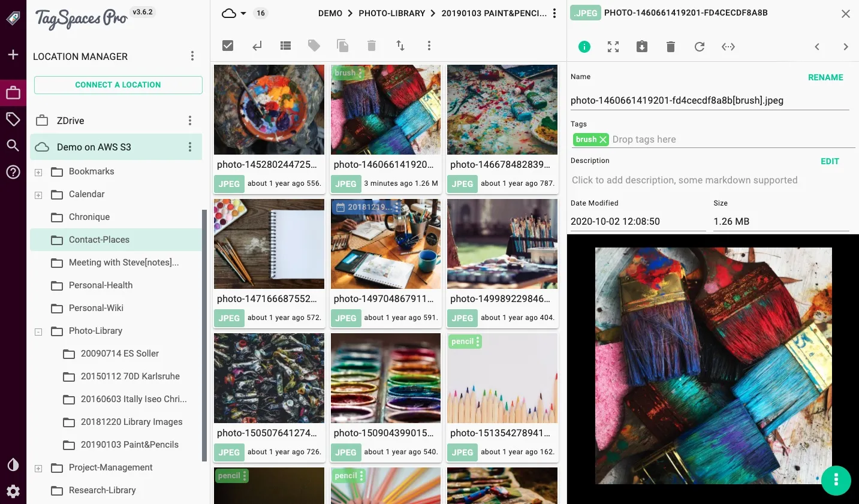Open the 20181219 date tag menu

tap(396, 207)
